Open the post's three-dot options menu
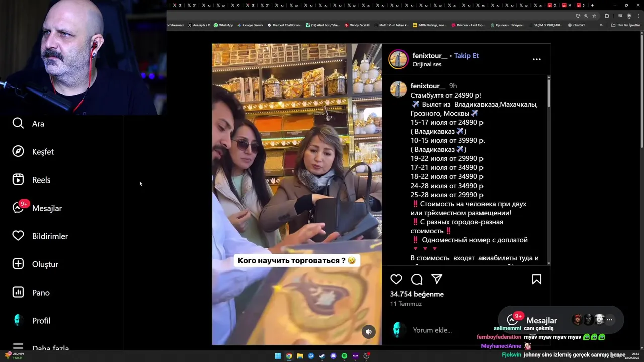Screen dimensions: 644x362 coord(537,59)
